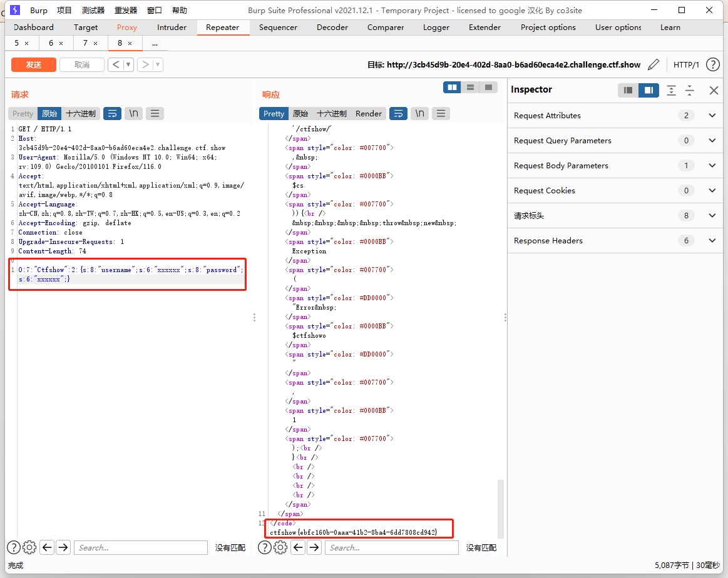The image size is (728, 578).
Task: Open response panel hamburger menu
Action: click(441, 113)
